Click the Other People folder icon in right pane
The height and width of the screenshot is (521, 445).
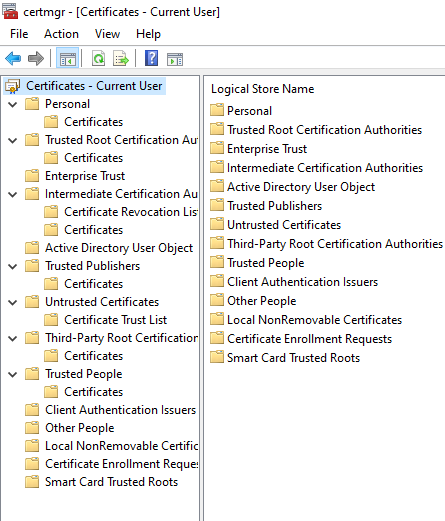click(x=217, y=300)
